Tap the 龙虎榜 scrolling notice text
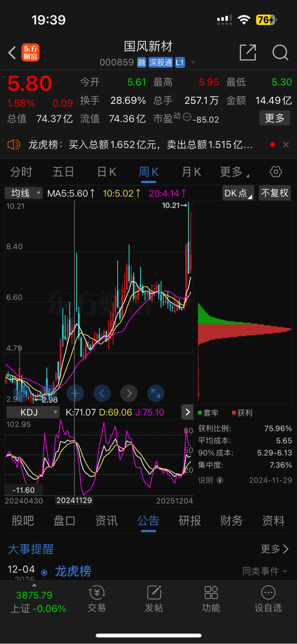This screenshot has width=297, height=644. click(x=141, y=145)
